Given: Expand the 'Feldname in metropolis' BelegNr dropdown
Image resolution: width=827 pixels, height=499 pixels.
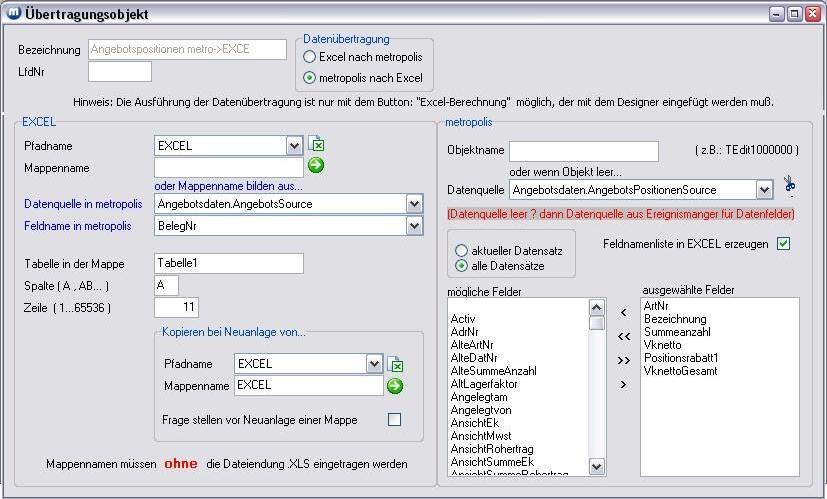Looking at the screenshot, I should pyautogui.click(x=414, y=226).
